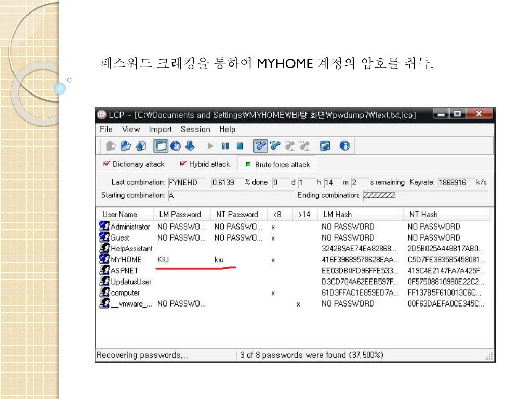
Task: Minimize the LCP window
Action: click(x=441, y=114)
